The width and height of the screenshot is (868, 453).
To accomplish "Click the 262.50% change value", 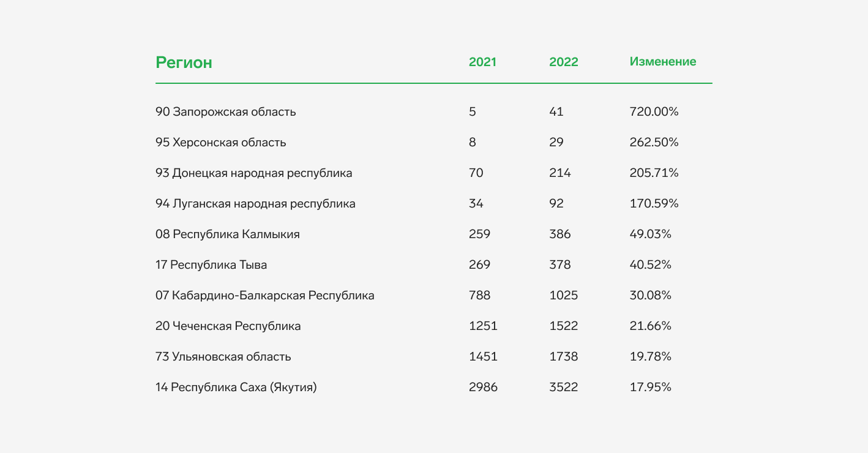I will 654,143.
